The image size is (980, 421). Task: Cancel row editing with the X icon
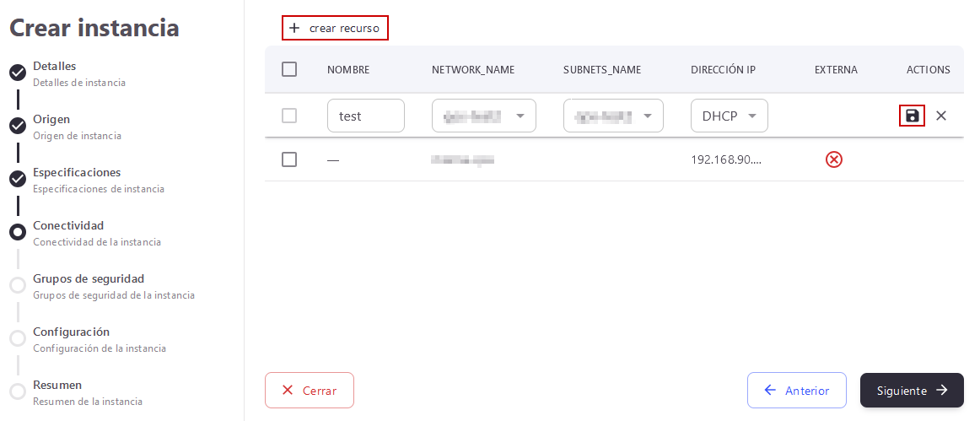coord(941,116)
